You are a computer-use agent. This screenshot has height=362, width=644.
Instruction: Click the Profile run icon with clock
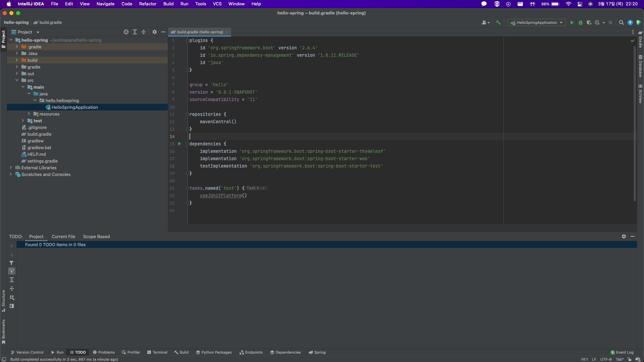pos(597,22)
